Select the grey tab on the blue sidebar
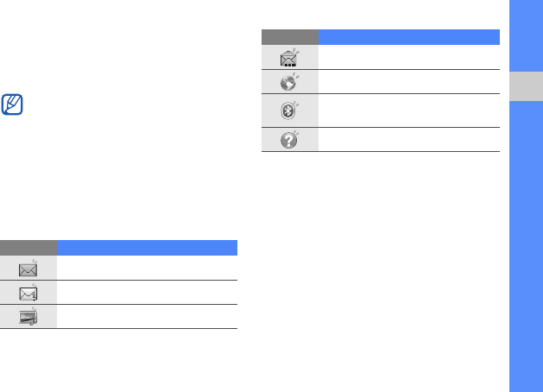The image size is (543, 392). (526, 86)
